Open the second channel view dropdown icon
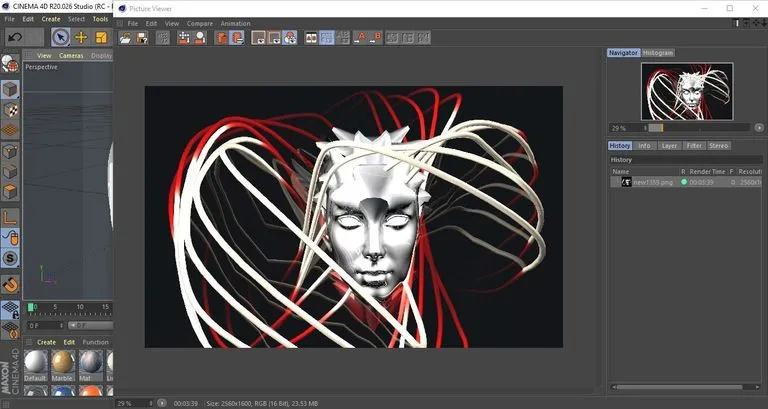The height and width of the screenshot is (409, 768). (274, 38)
